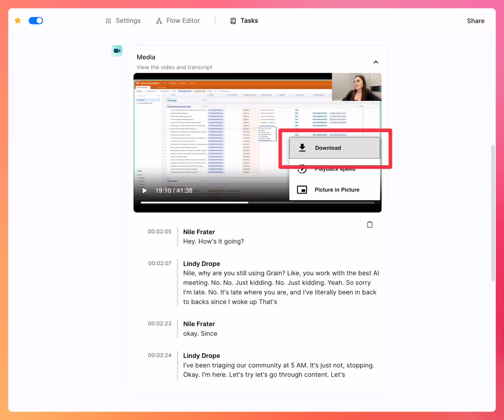504x420 pixels.
Task: Click the Download arrow icon
Action: (x=302, y=148)
